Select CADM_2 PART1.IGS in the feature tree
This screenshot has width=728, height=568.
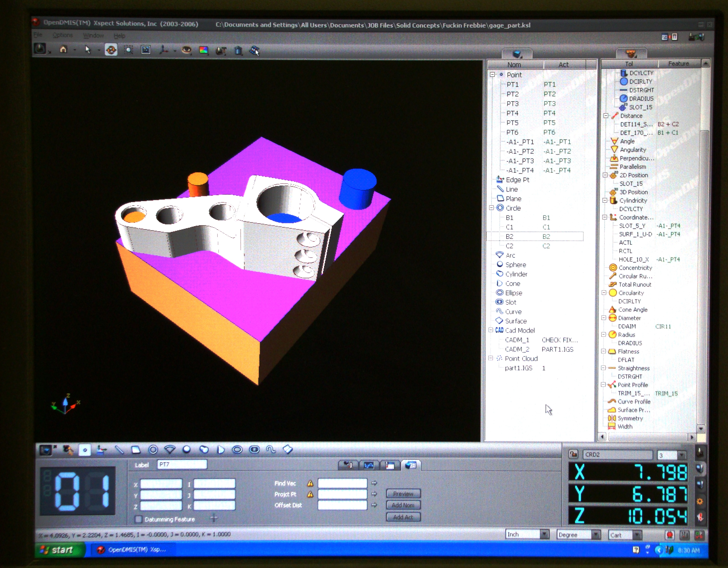pyautogui.click(x=539, y=349)
